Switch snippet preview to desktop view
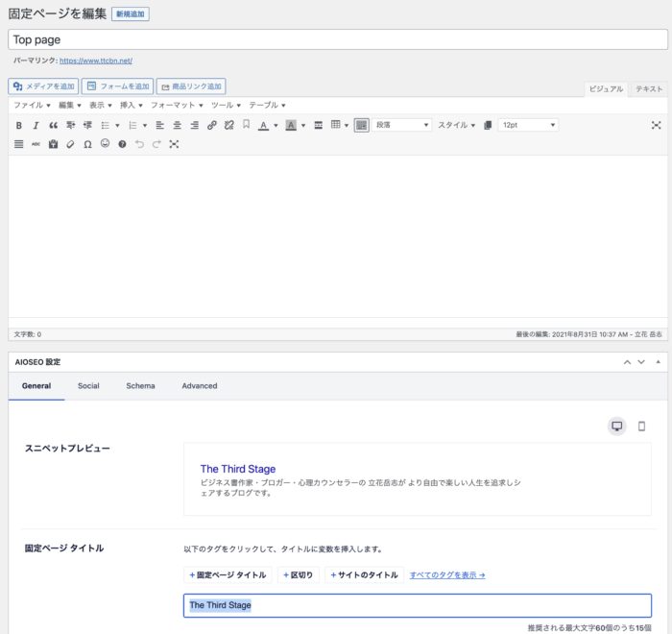The width and height of the screenshot is (672, 634). (617, 427)
